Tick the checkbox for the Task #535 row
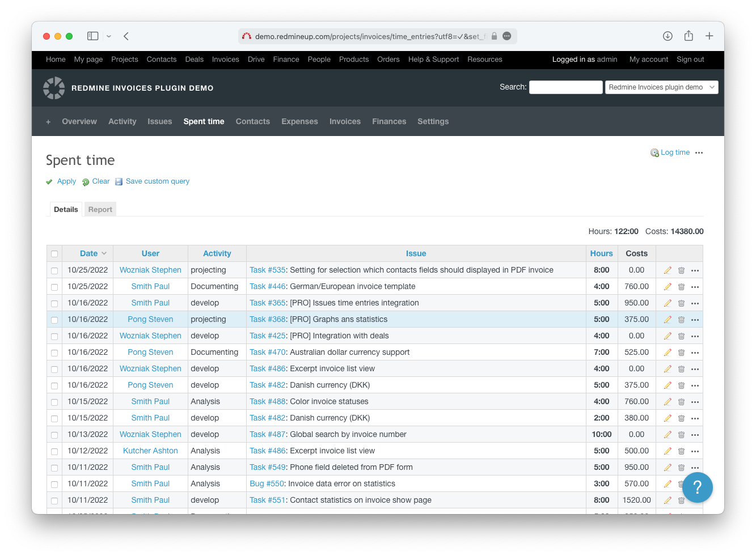 [x=54, y=271]
